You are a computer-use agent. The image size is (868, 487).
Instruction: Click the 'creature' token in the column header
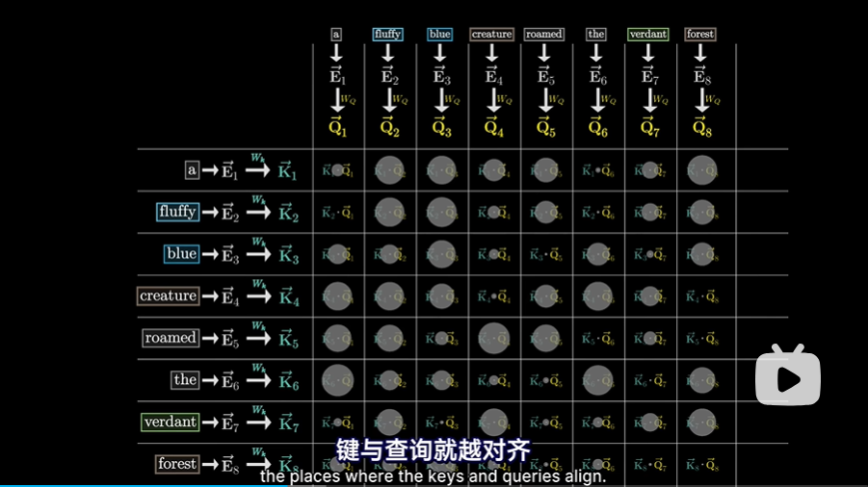491,34
